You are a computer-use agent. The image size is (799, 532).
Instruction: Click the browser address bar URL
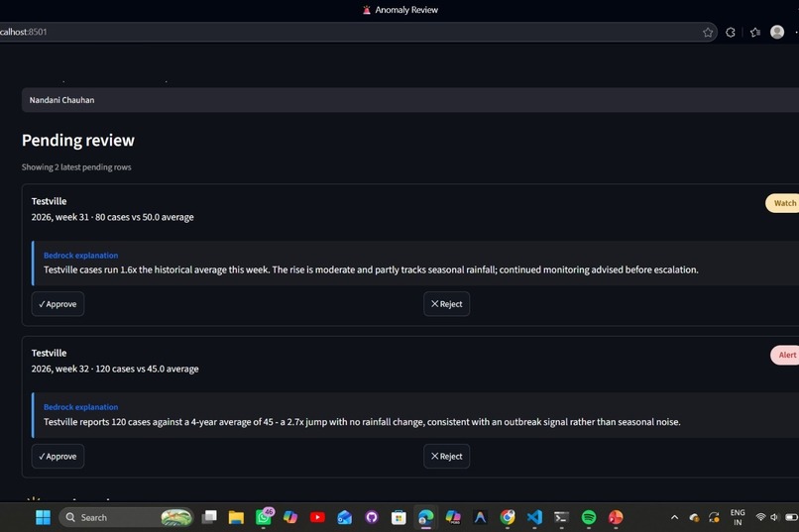coord(24,32)
